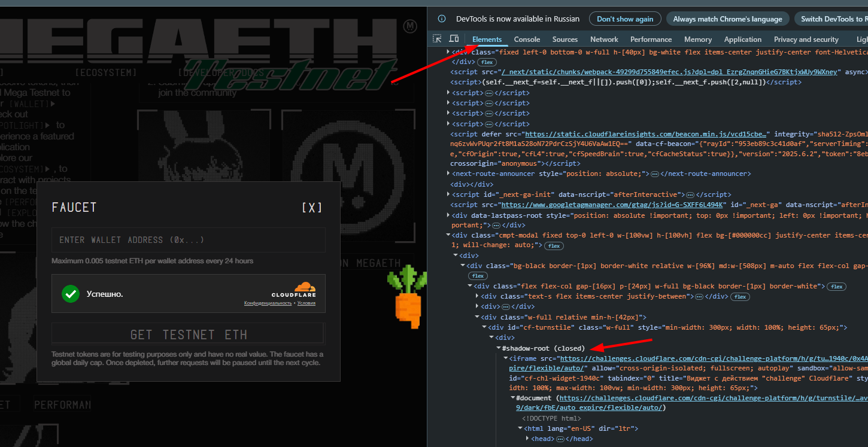The width and height of the screenshot is (868, 447).
Task: Click the ellipsis in the data-lastpass-root div
Action: (497, 225)
